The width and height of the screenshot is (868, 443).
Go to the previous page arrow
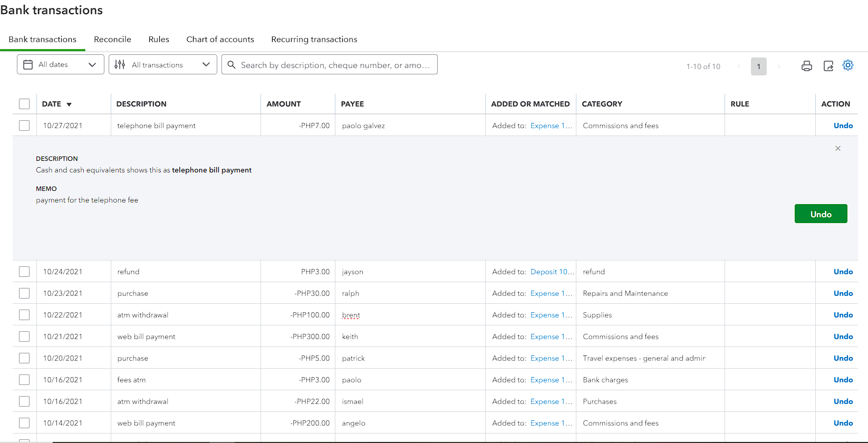(x=739, y=66)
